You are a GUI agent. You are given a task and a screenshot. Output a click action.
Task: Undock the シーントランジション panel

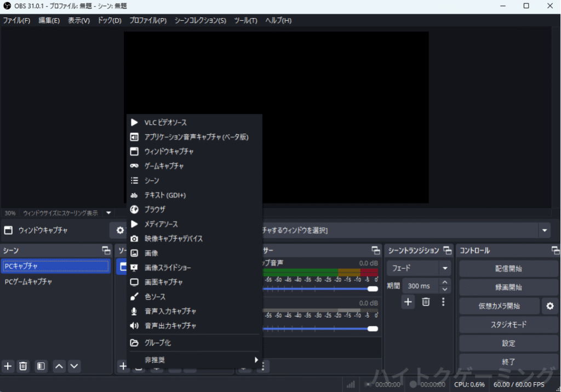[x=447, y=250]
